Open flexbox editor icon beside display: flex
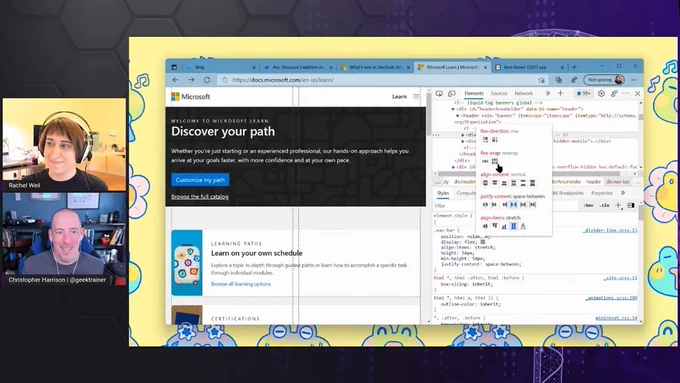Screen dimensions: 680x383 pyautogui.click(x=483, y=242)
